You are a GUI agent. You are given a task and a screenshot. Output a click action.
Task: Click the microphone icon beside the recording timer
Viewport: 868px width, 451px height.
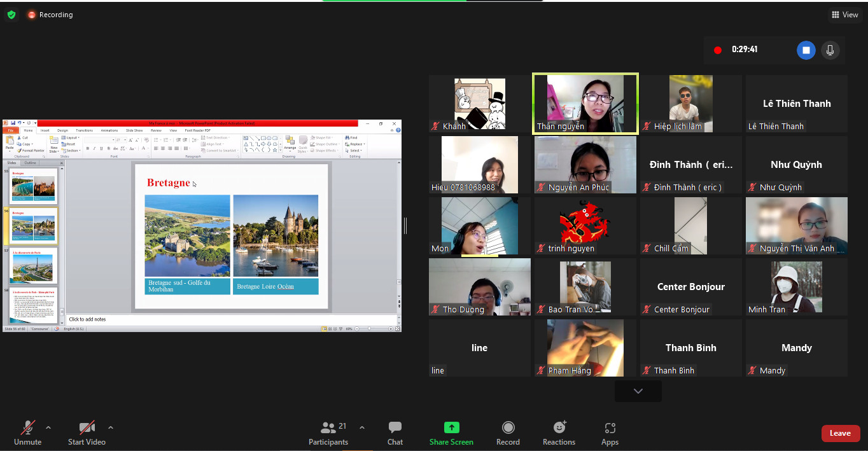tap(830, 50)
